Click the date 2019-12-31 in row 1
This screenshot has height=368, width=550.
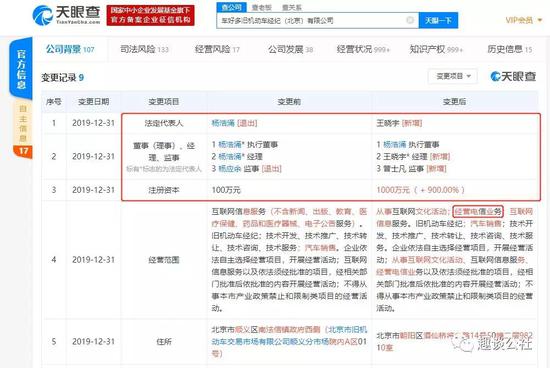93,123
